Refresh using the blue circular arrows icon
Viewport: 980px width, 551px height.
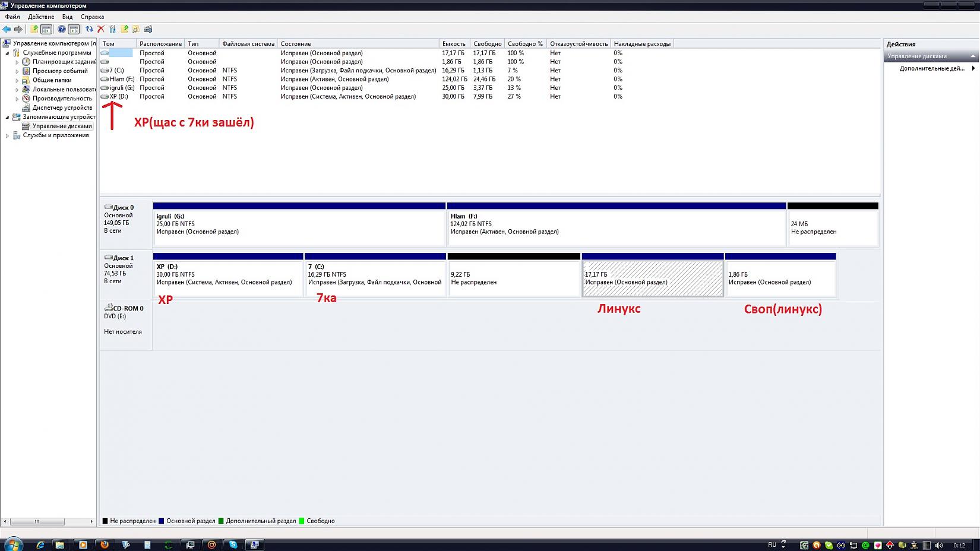[89, 29]
